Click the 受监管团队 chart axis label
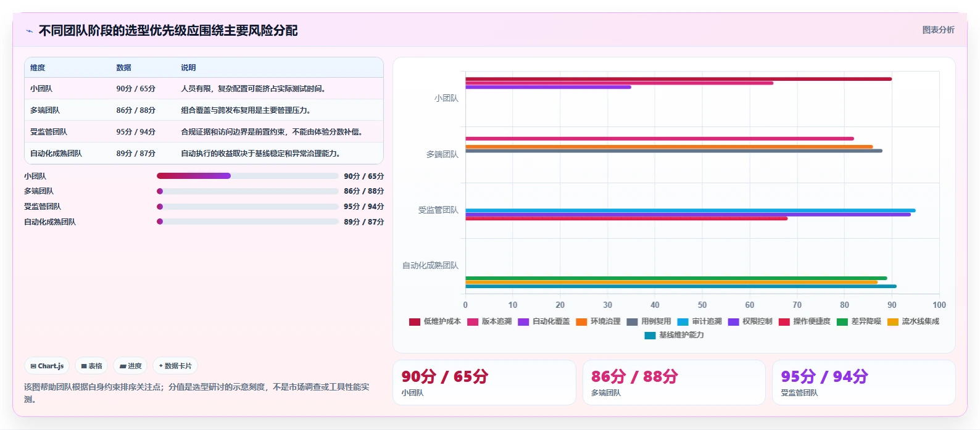Screen dimensions: 980x430 point(439,210)
